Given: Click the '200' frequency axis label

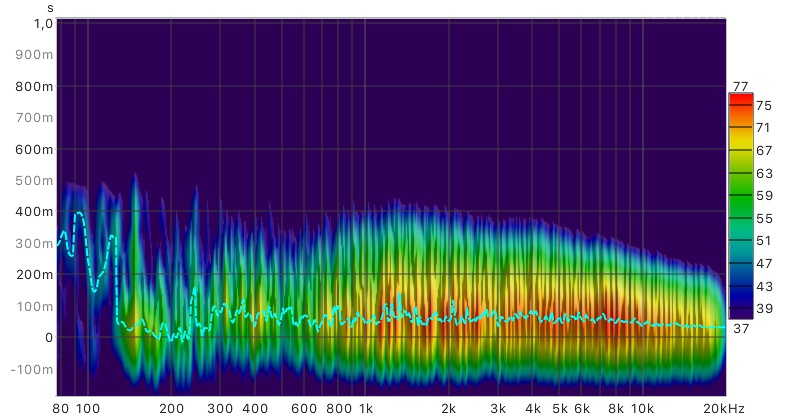Looking at the screenshot, I should pyautogui.click(x=171, y=409).
